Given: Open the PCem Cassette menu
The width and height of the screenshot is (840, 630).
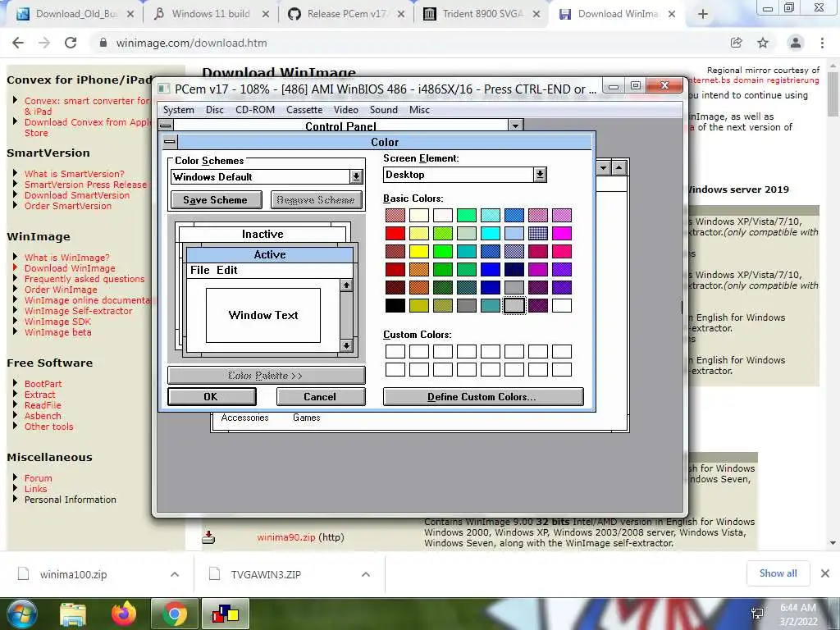Looking at the screenshot, I should click(x=304, y=110).
